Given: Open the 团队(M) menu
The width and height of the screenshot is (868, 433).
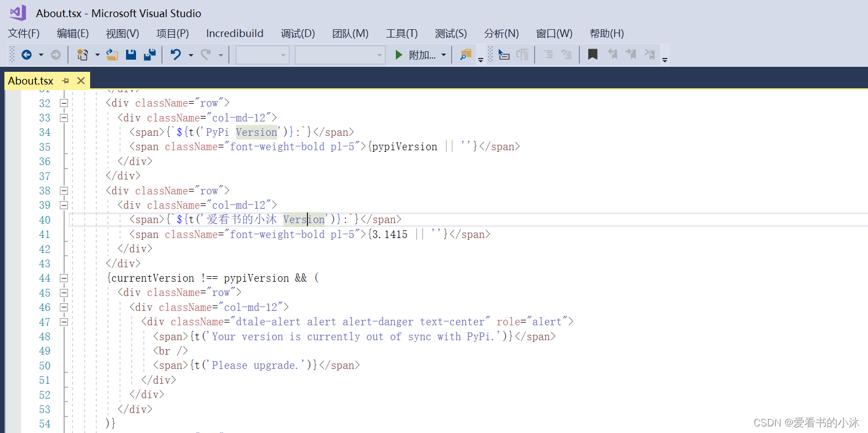Looking at the screenshot, I should (351, 33).
